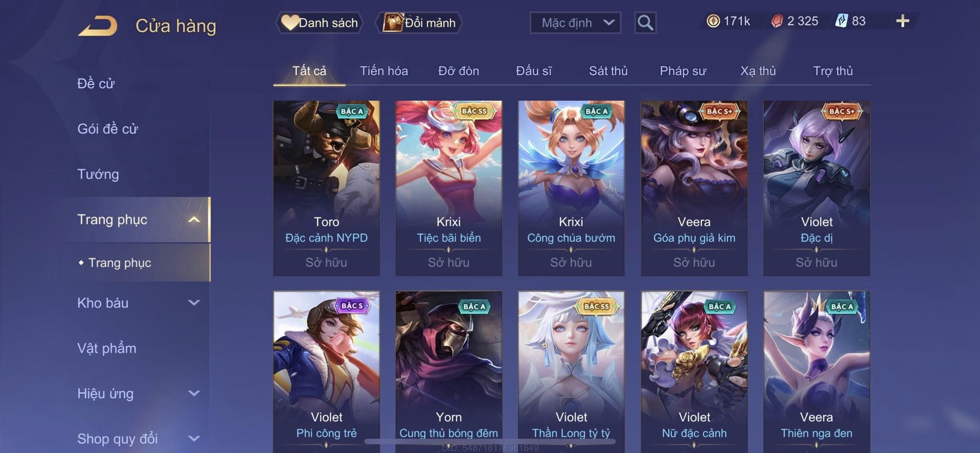Click the blue voucher ticket icon
The image size is (980, 453).
click(841, 21)
